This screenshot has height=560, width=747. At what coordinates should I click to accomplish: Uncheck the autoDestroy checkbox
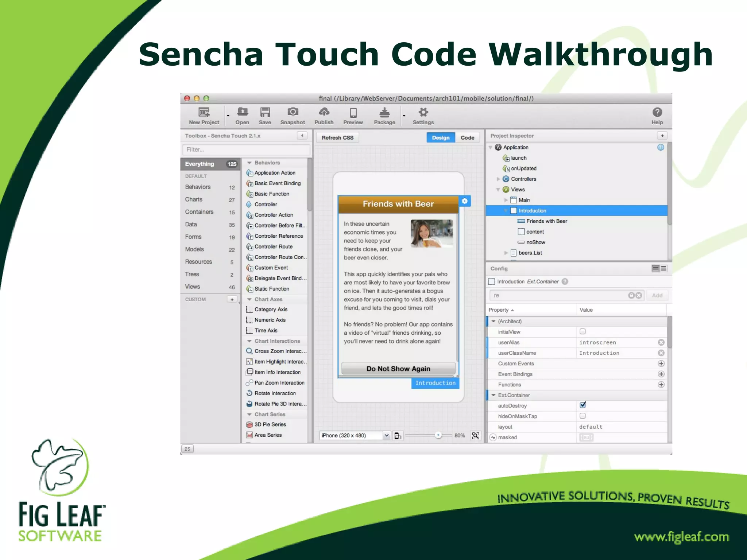(582, 405)
